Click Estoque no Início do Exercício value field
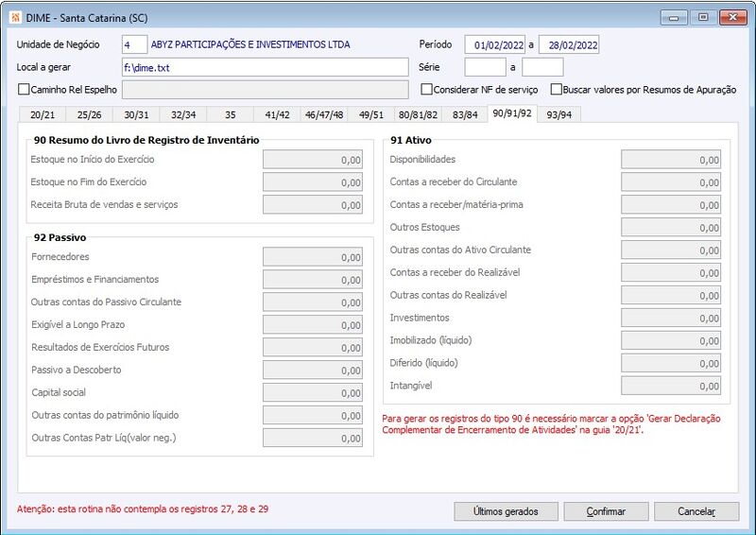This screenshot has width=756, height=535. click(x=313, y=160)
